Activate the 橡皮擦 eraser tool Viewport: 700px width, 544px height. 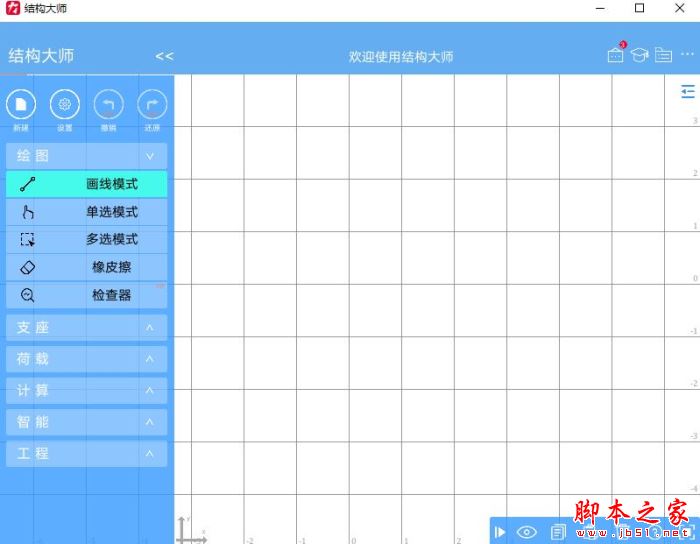[87, 267]
